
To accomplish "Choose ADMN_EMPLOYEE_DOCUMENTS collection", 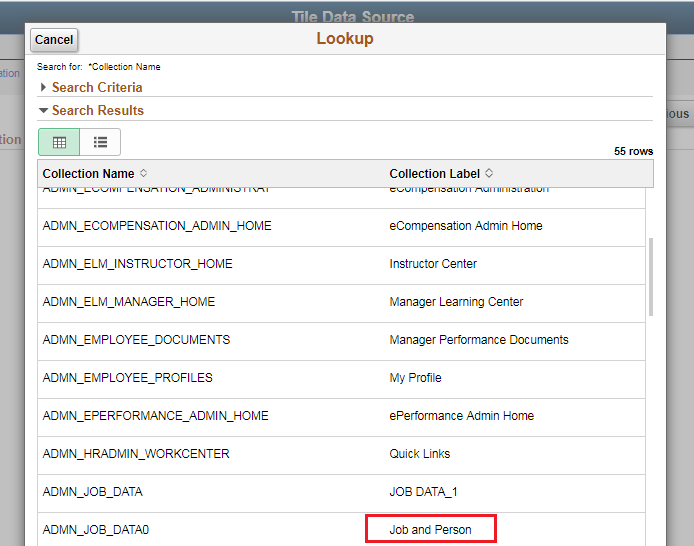I will (136, 340).
